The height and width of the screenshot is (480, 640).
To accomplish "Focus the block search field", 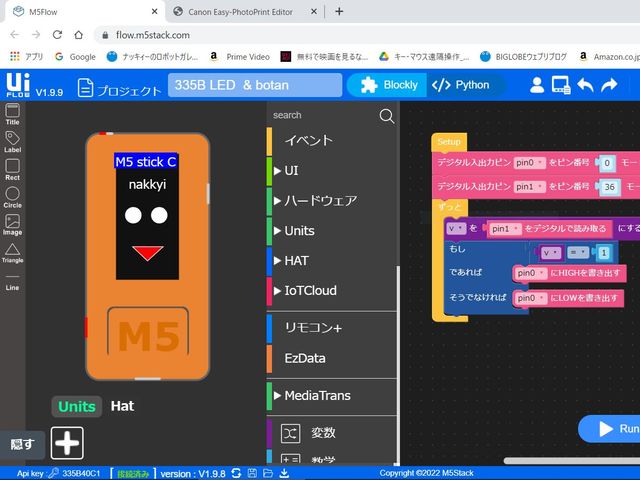I will (322, 116).
